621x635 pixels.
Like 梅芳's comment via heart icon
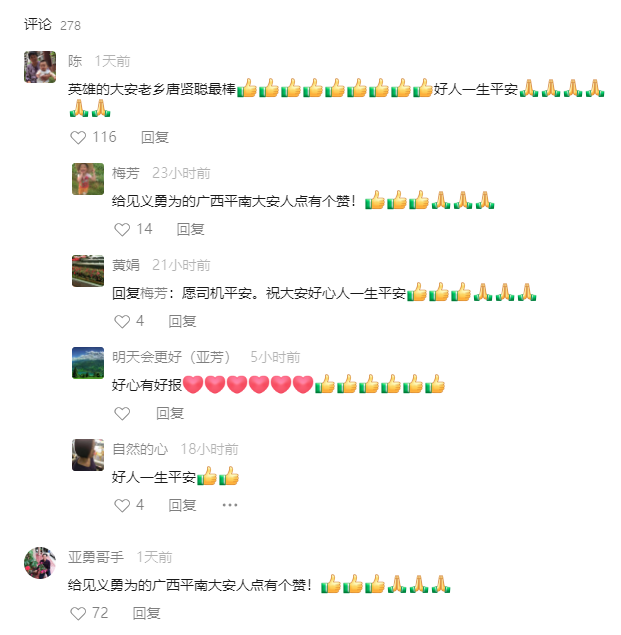122,230
